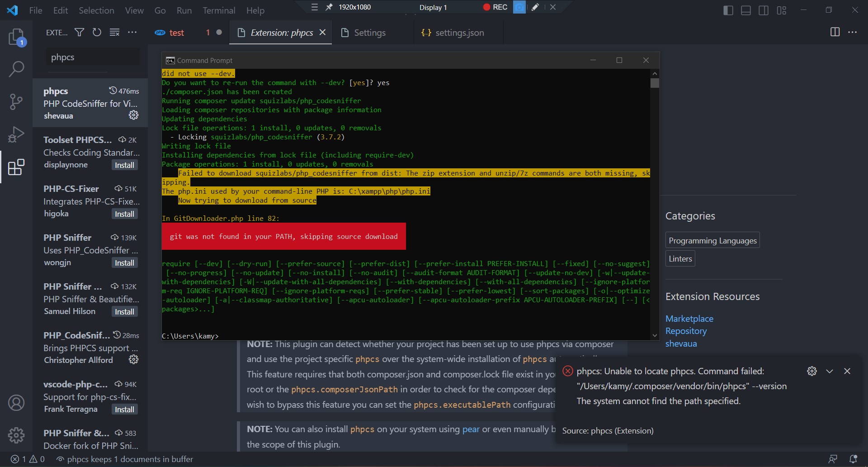Screen dimensions: 868x467
Task: Open editor more actions ellipsis
Action: tap(852, 32)
